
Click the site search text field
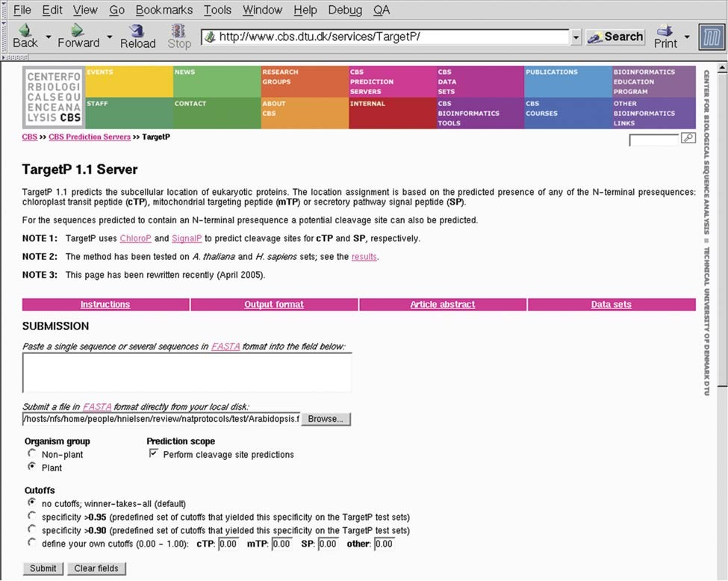(x=654, y=140)
